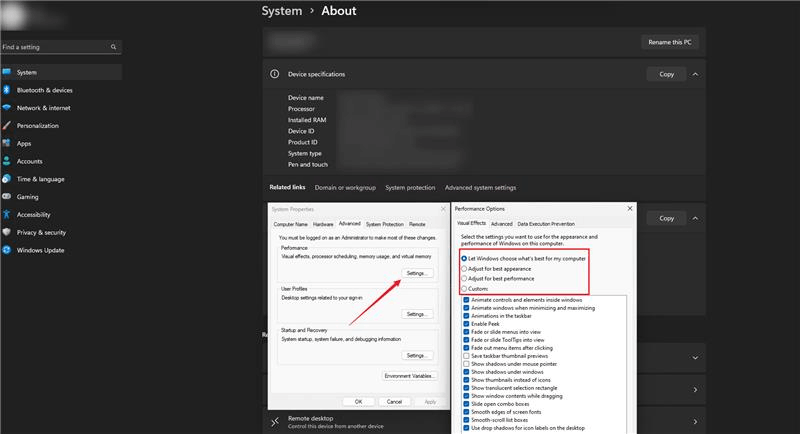Image resolution: width=800 pixels, height=434 pixels.
Task: Click the Time & language globe icon
Action: point(7,179)
